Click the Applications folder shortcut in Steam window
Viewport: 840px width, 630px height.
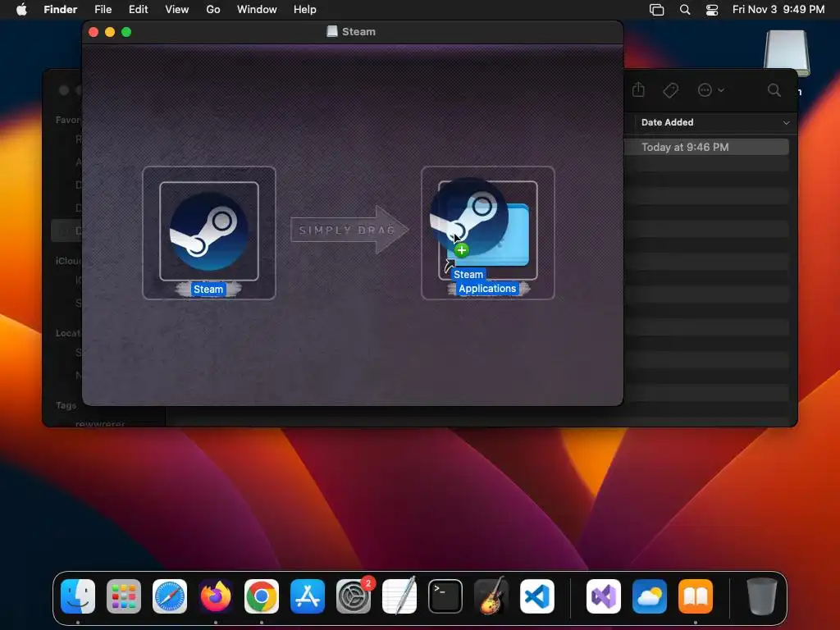tap(488, 235)
